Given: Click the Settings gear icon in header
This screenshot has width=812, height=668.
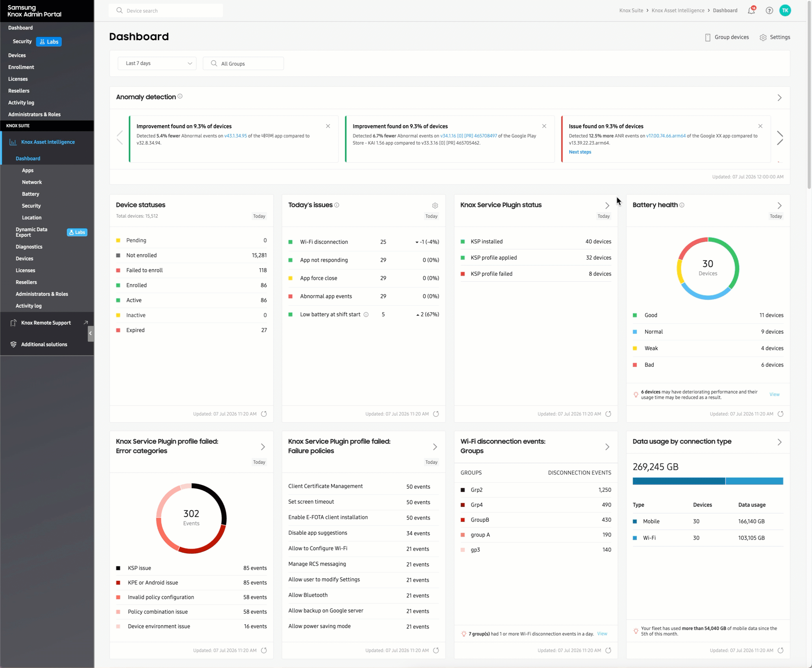Looking at the screenshot, I should (x=763, y=37).
